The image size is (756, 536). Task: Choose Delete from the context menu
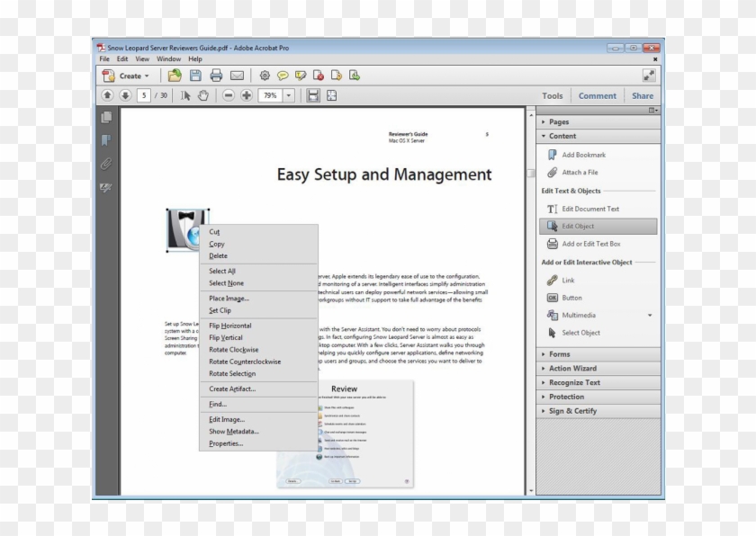(259, 255)
